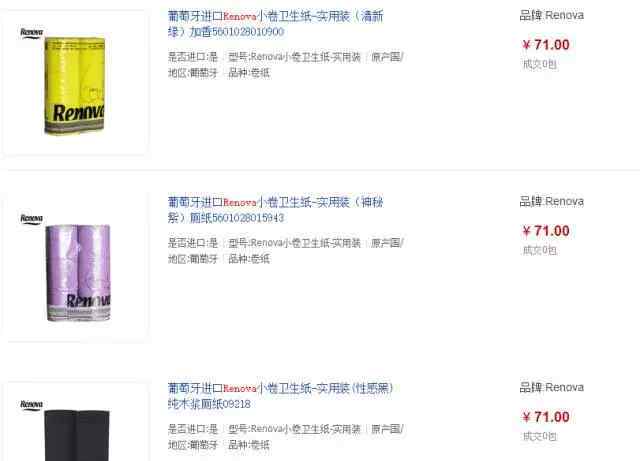Click third product's ¥71.00 price
This screenshot has width=640, height=461.
(546, 417)
